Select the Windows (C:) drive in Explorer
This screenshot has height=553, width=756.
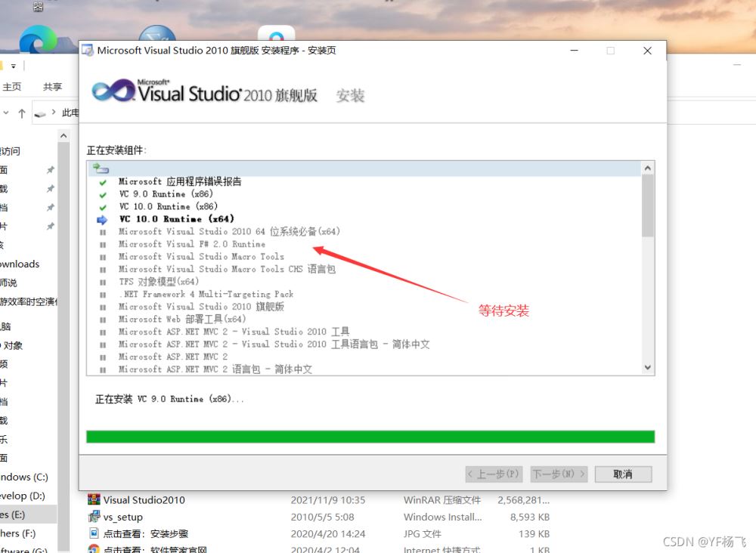coord(24,477)
